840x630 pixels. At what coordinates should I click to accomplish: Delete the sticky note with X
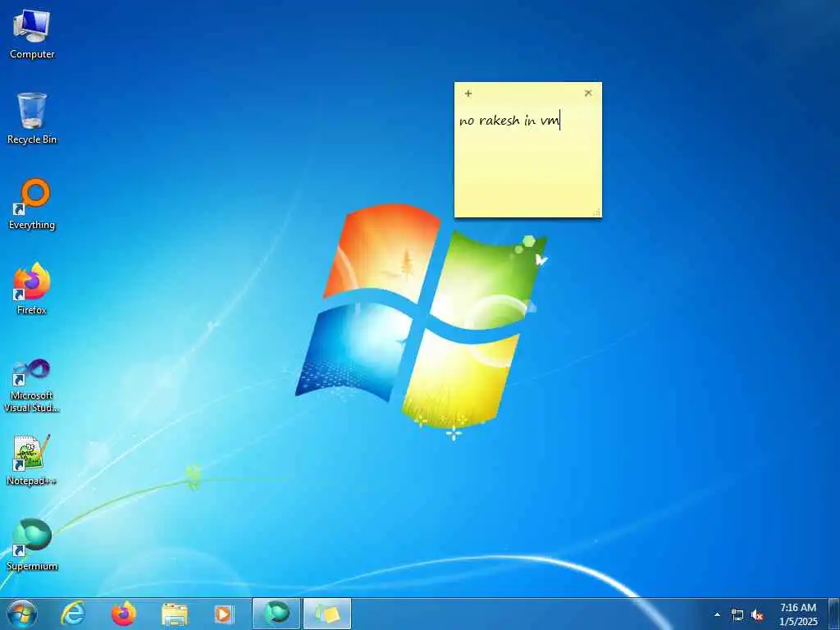[x=588, y=93]
